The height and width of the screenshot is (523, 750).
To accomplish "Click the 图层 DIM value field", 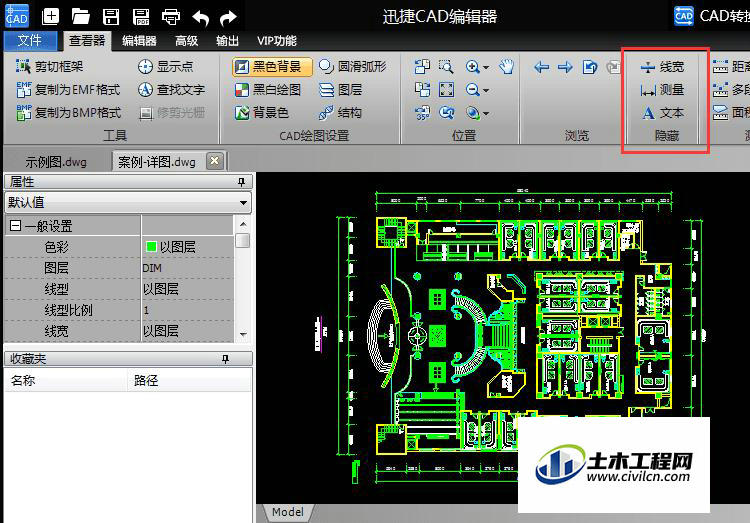I will tap(188, 268).
